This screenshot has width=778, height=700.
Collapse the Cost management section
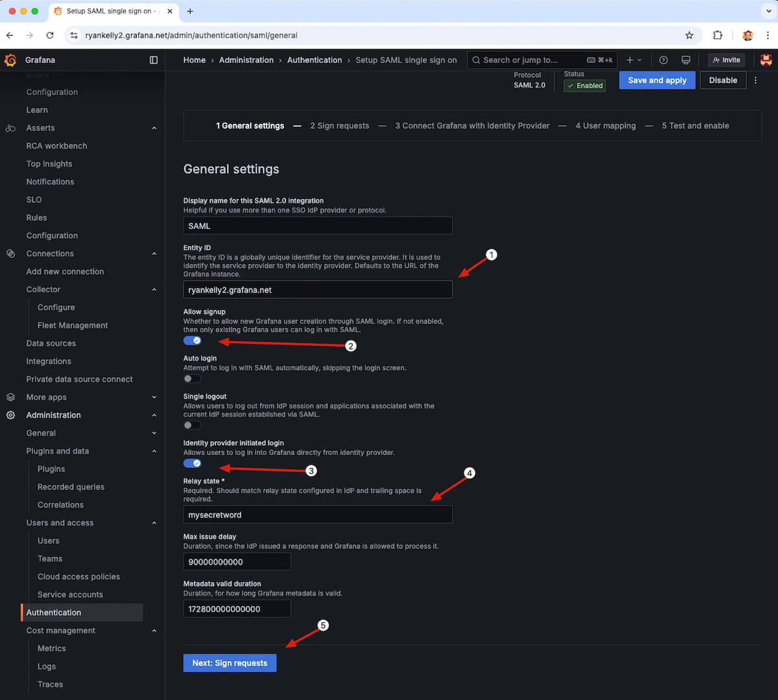(x=154, y=631)
